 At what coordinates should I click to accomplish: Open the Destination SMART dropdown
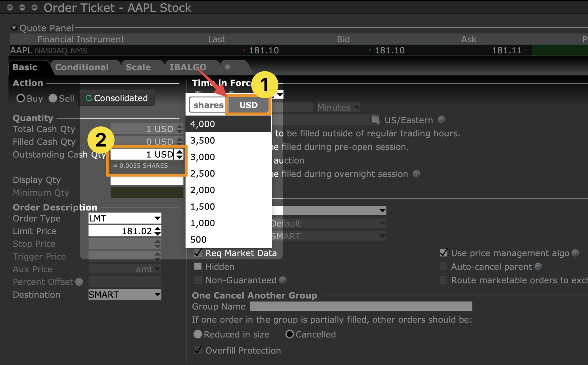pyautogui.click(x=157, y=295)
